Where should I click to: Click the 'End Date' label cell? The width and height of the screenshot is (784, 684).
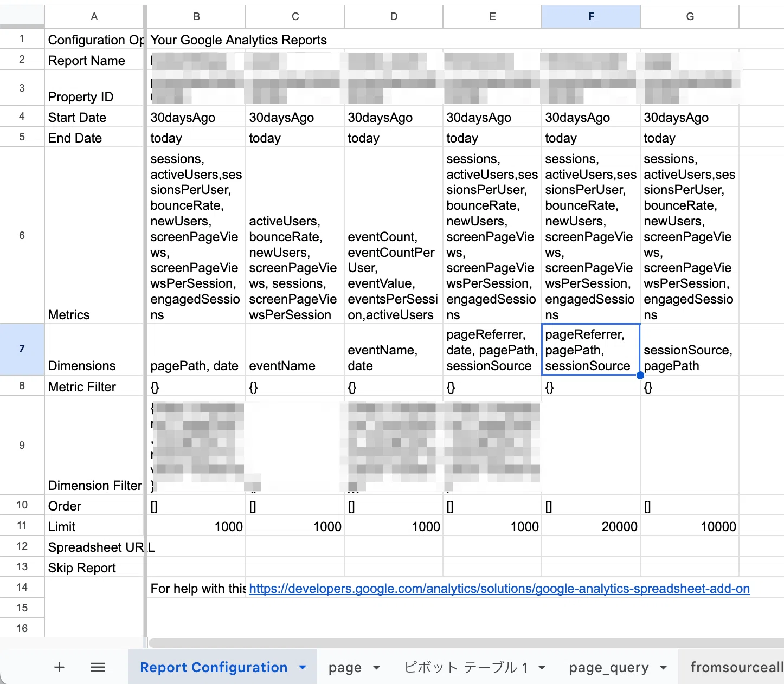[x=94, y=137]
